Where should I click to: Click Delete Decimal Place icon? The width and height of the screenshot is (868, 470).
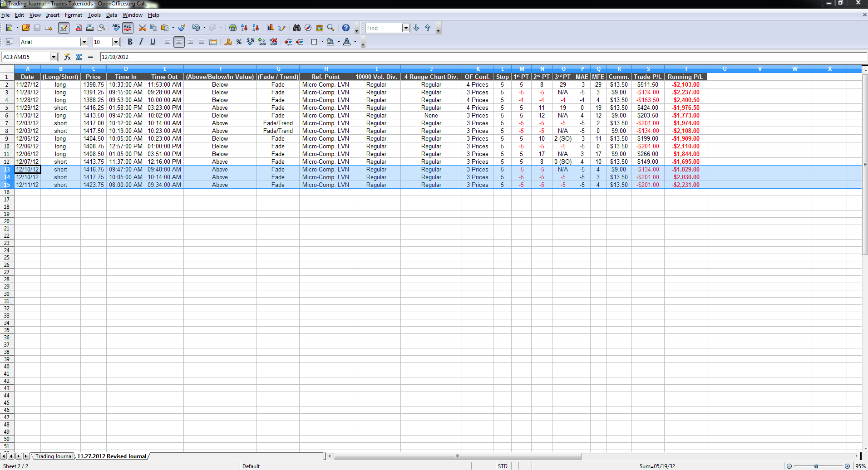pos(273,42)
